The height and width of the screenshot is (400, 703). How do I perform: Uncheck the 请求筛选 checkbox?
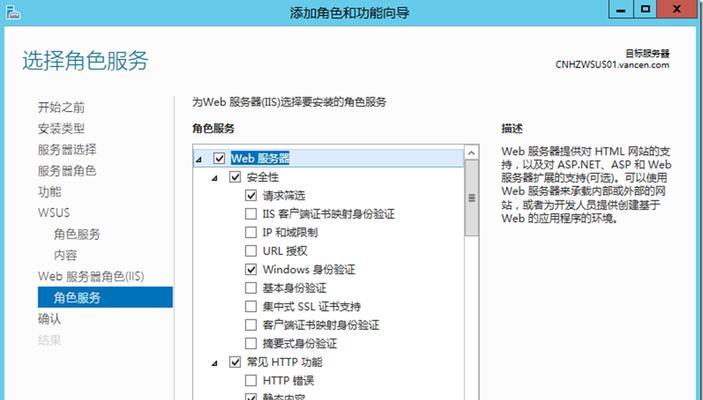251,196
